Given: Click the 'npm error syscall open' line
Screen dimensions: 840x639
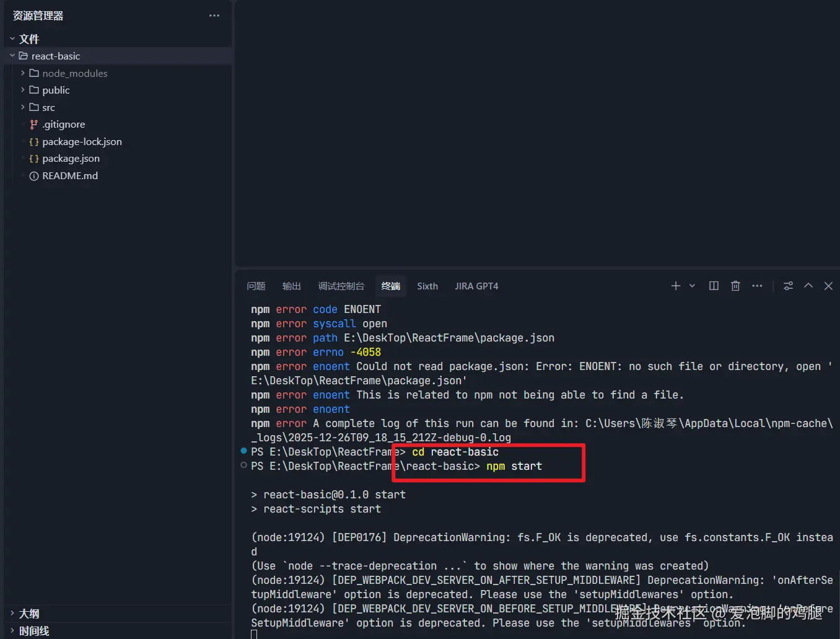Looking at the screenshot, I should click(x=319, y=324).
